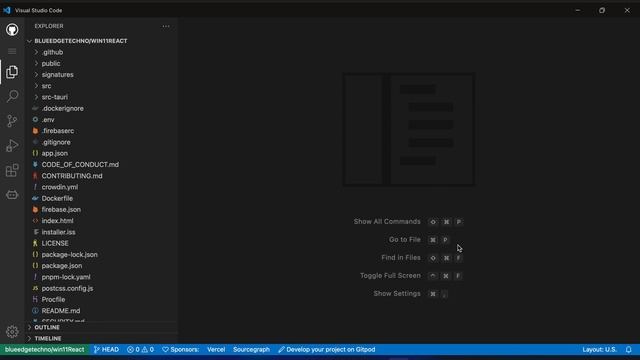
Task: Click the VS Code logo in title bar
Action: pyautogui.click(x=7, y=10)
